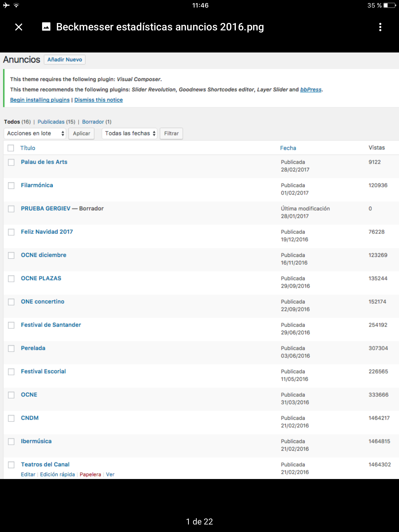Close the image viewer with X icon
Viewport: 399px width, 532px height.
[x=19, y=27]
